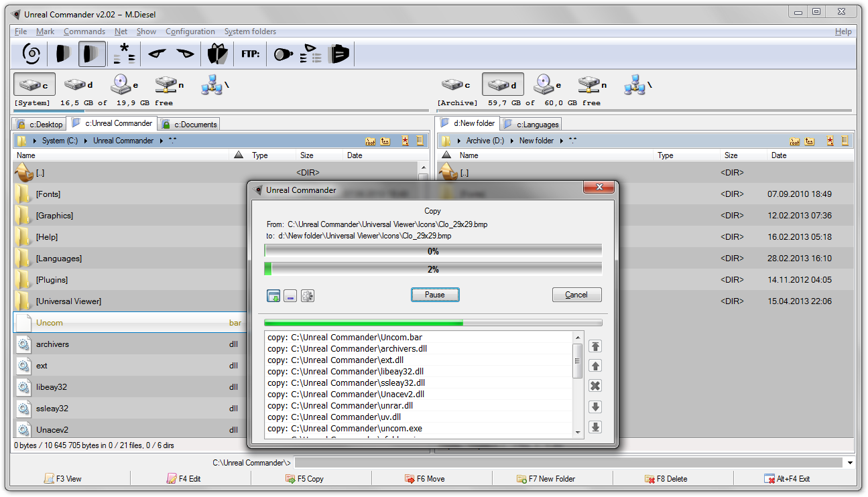The height and width of the screenshot is (497, 868).
Task: Open right panel history list icon
Action: pyautogui.click(x=845, y=141)
